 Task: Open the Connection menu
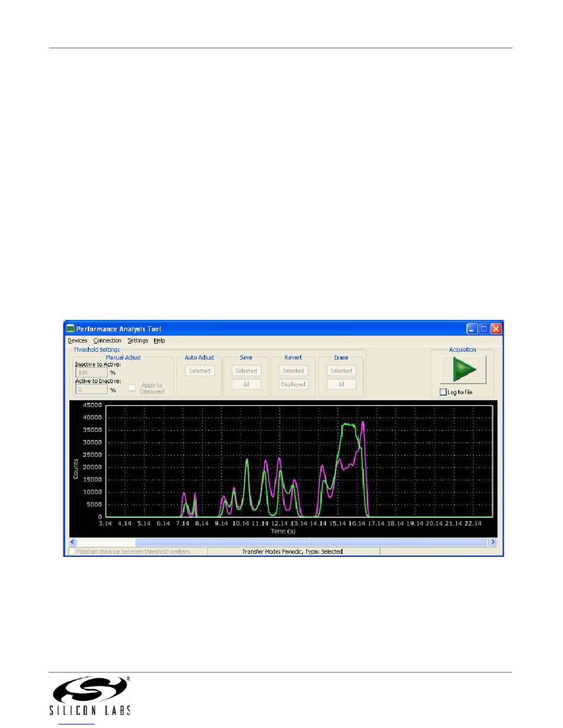[x=107, y=341]
